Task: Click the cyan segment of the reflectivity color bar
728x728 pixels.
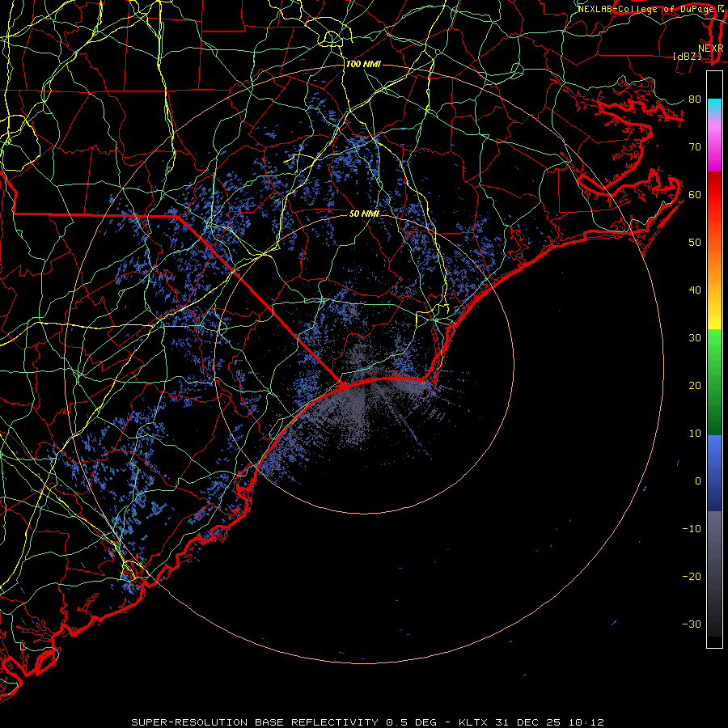Action: [x=714, y=107]
